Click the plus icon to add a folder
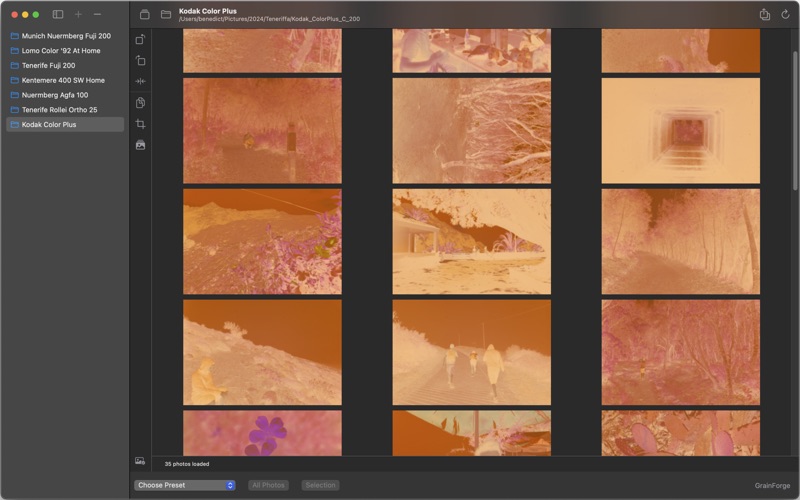Image resolution: width=800 pixels, height=500 pixels. [78, 14]
